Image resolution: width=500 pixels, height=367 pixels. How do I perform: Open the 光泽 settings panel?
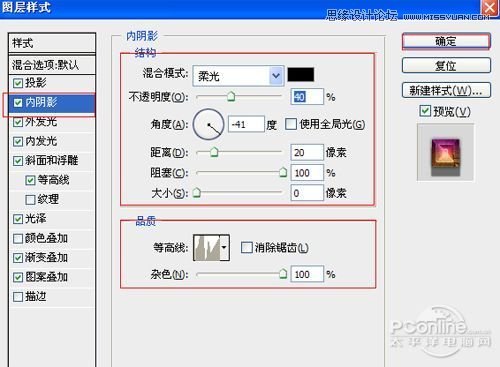tap(36, 219)
